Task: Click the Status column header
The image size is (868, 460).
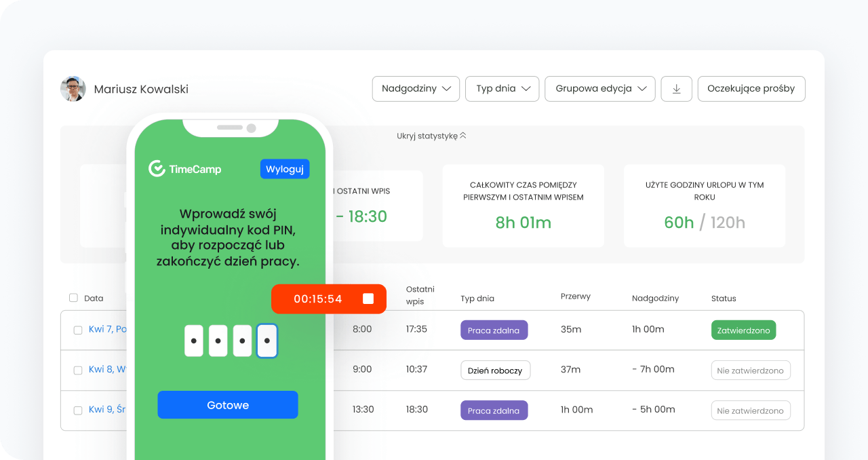Action: click(x=724, y=299)
